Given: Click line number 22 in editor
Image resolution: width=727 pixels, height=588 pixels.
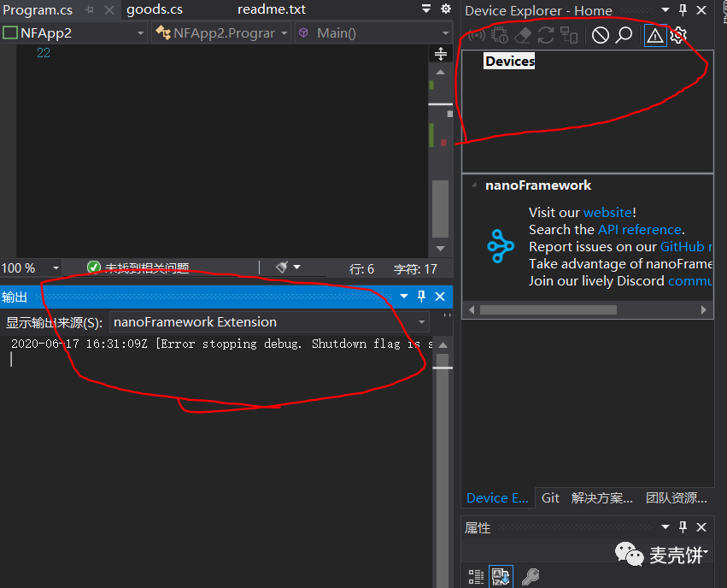Looking at the screenshot, I should click(x=43, y=53).
